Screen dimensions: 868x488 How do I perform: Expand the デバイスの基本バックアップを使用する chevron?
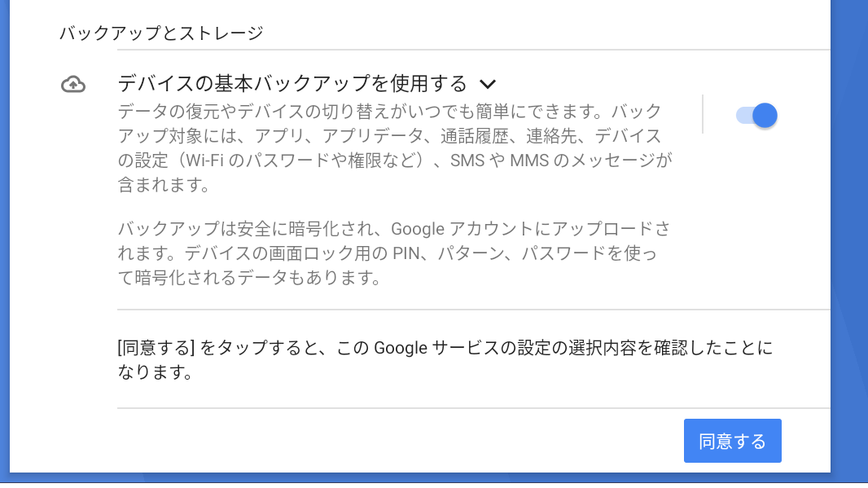(487, 84)
